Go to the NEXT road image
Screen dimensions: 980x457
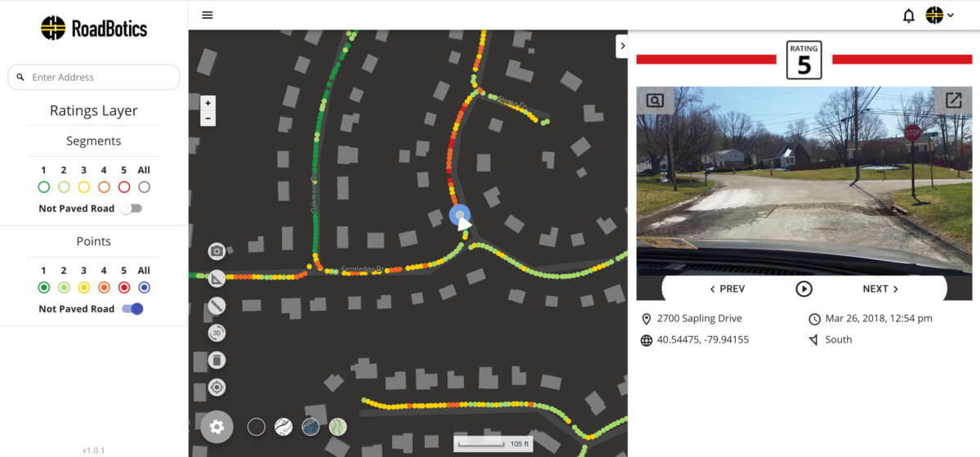(880, 289)
